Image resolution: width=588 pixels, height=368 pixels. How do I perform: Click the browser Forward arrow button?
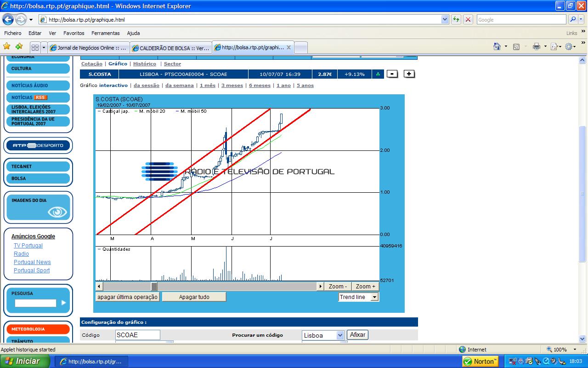[x=21, y=20]
